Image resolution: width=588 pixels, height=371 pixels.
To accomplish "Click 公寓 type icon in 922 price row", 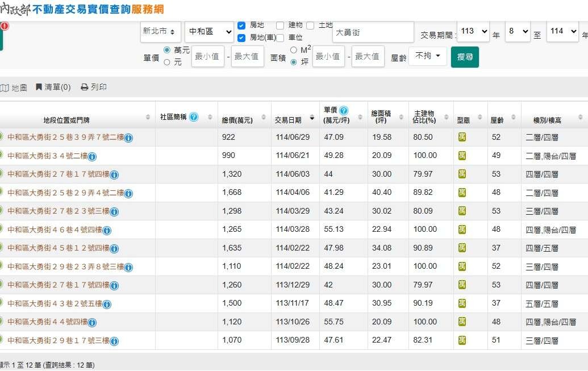I will 462,137.
